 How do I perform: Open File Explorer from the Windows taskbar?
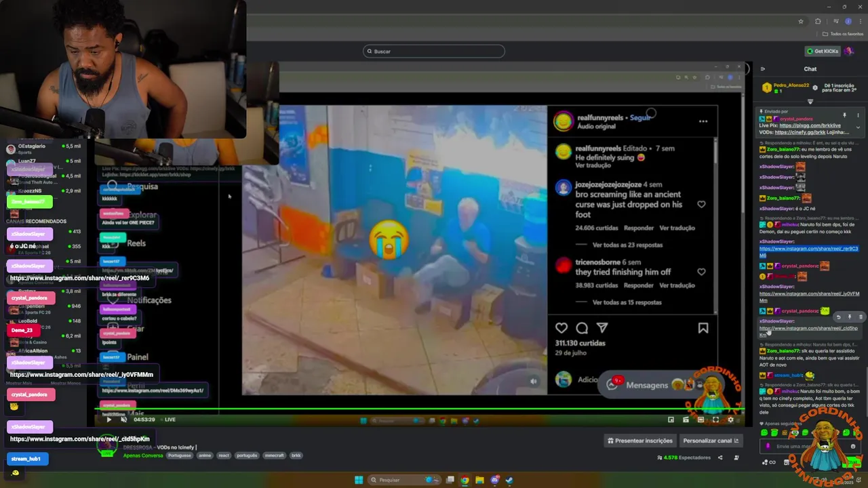479,480
